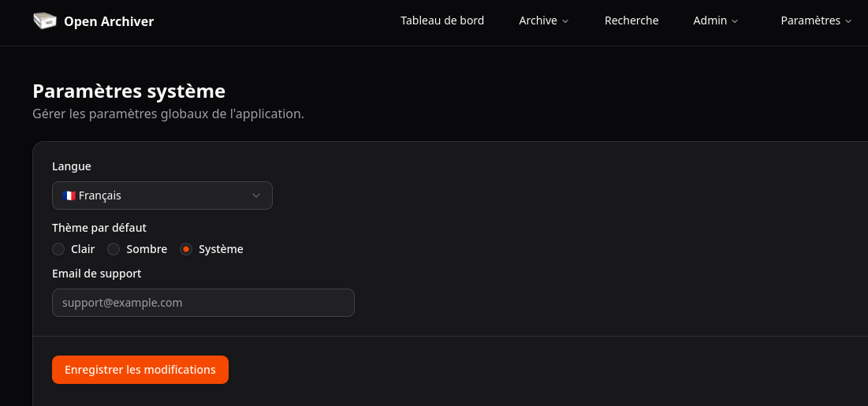Click Enregistrer les modifications button
The width and height of the screenshot is (868, 406).
pyautogui.click(x=140, y=370)
